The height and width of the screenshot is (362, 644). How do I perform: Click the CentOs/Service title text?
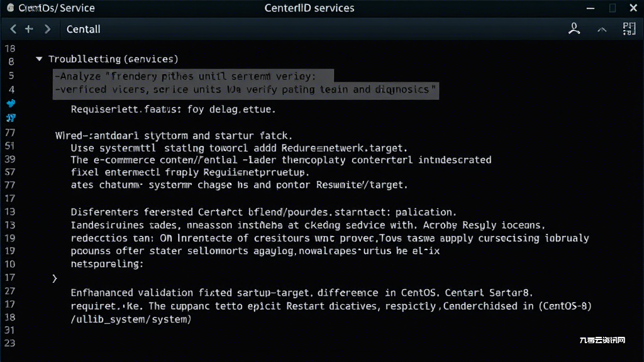pos(57,8)
